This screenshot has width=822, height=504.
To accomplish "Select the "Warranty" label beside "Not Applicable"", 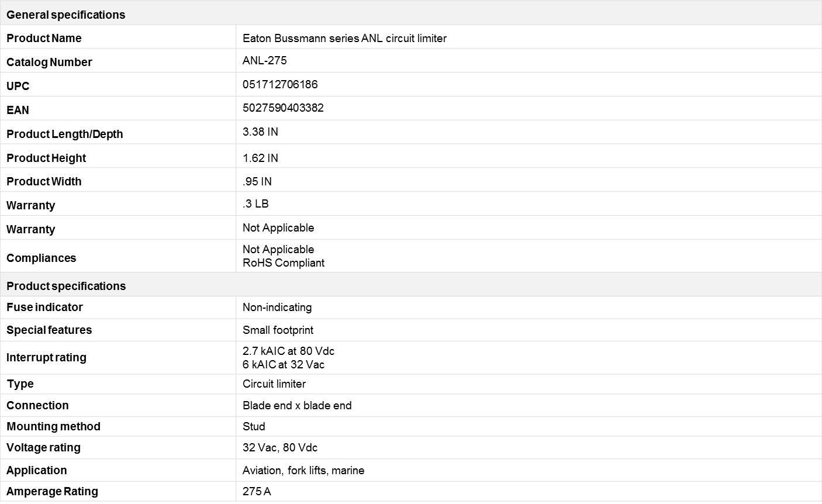I will 30,229.
